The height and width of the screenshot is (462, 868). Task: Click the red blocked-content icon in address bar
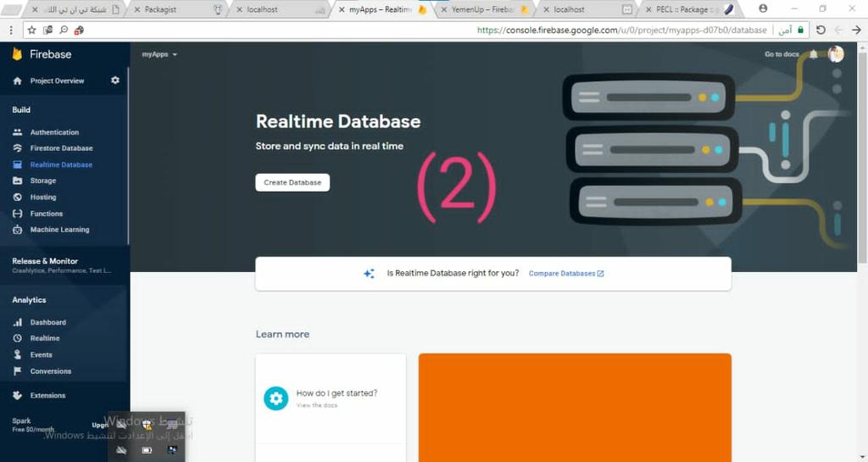point(79,30)
